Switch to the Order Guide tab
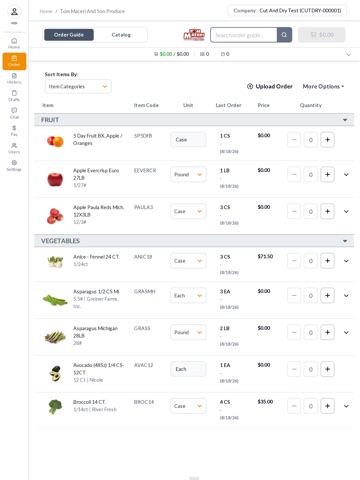360x480 pixels. tap(69, 35)
